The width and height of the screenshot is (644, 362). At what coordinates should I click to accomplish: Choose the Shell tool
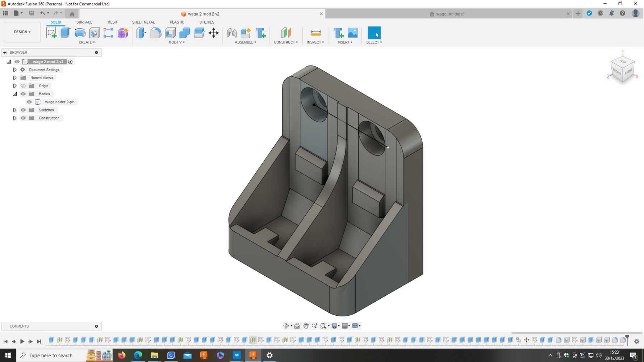(170, 33)
